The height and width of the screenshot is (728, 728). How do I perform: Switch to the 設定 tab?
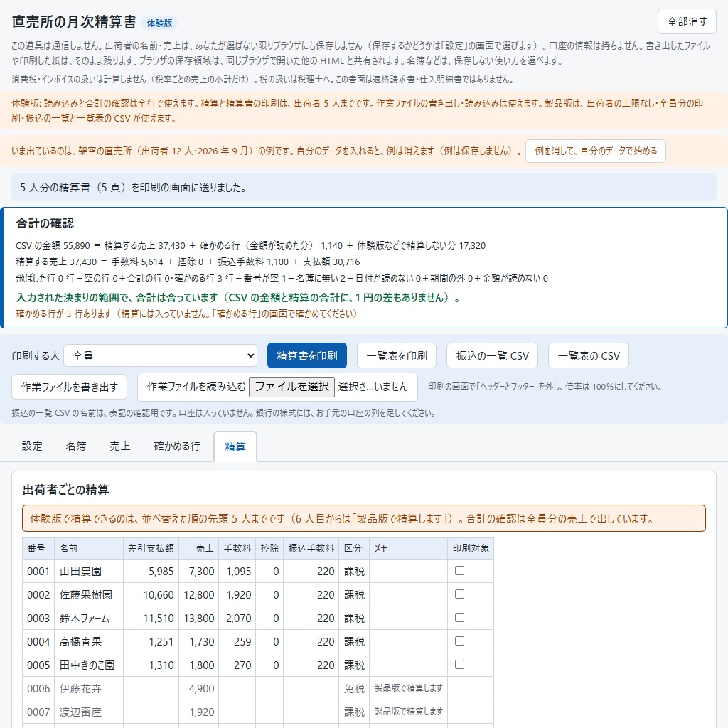[32, 446]
